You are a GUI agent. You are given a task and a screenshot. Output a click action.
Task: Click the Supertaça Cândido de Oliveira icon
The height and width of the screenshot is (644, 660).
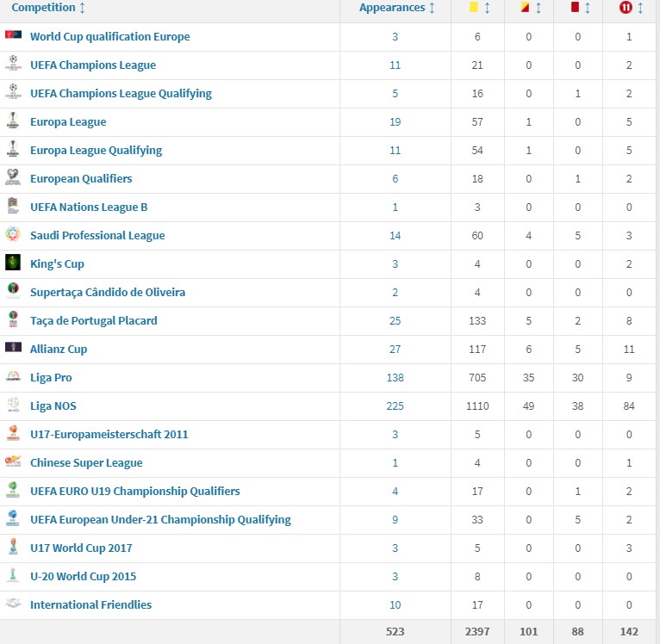pyautogui.click(x=13, y=290)
